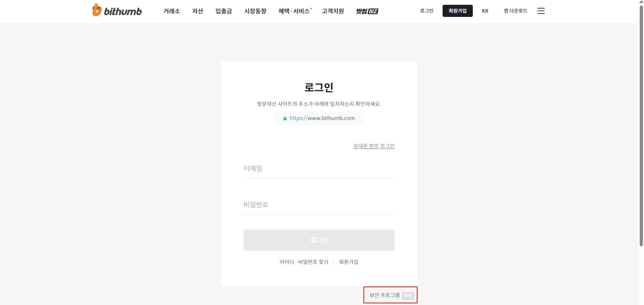Click the 회원가입 button in header
This screenshot has height=305, width=644.
[458, 11]
